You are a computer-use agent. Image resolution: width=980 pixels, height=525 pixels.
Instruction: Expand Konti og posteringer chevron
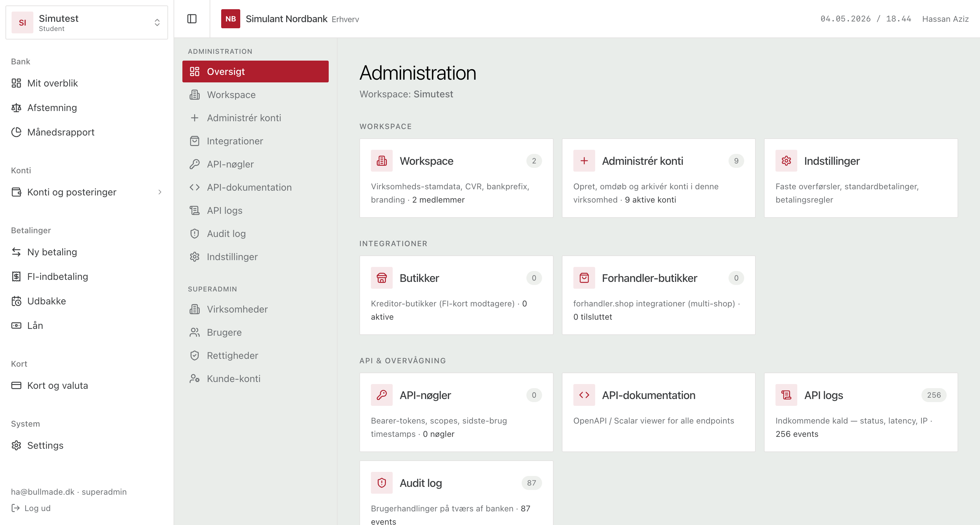160,192
